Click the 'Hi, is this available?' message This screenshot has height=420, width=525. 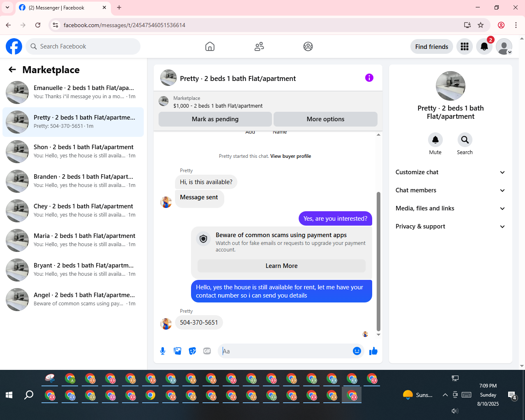[x=206, y=182]
